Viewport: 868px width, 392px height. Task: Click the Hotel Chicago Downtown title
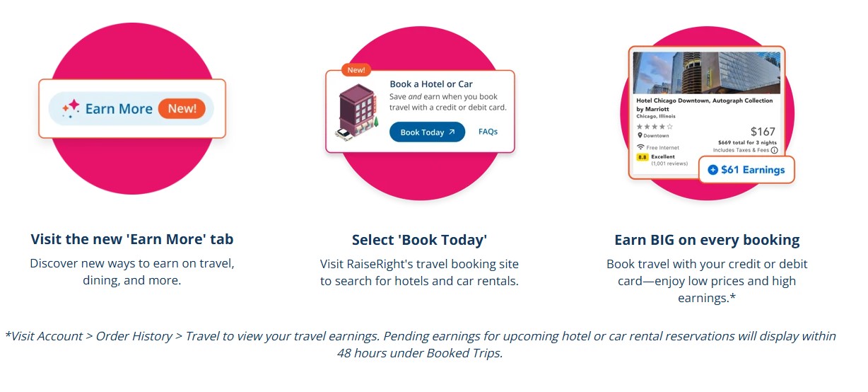click(x=705, y=105)
